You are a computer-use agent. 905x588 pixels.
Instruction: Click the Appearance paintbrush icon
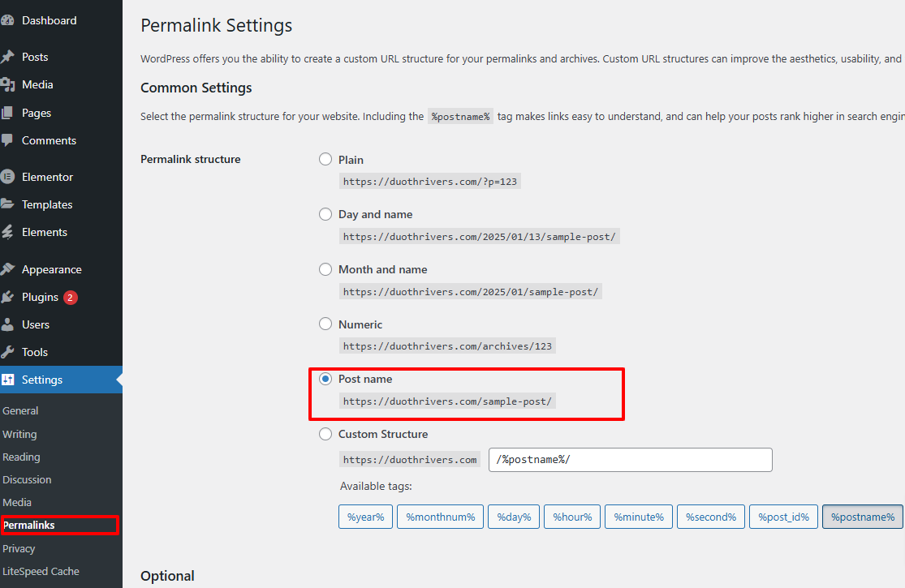(x=7, y=269)
